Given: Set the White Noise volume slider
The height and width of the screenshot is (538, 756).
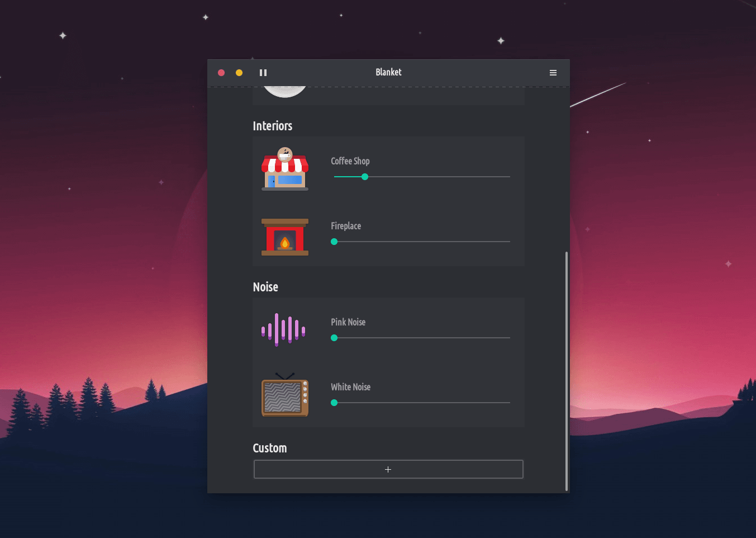Looking at the screenshot, I should [x=422, y=403].
